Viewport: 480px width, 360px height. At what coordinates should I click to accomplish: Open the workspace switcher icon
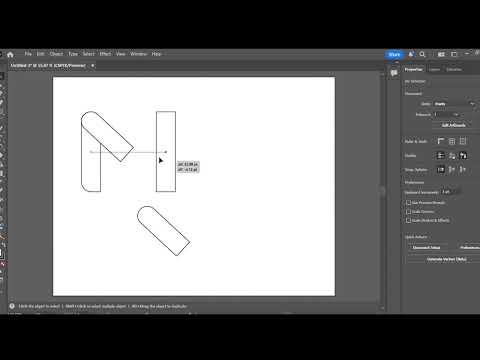454,54
